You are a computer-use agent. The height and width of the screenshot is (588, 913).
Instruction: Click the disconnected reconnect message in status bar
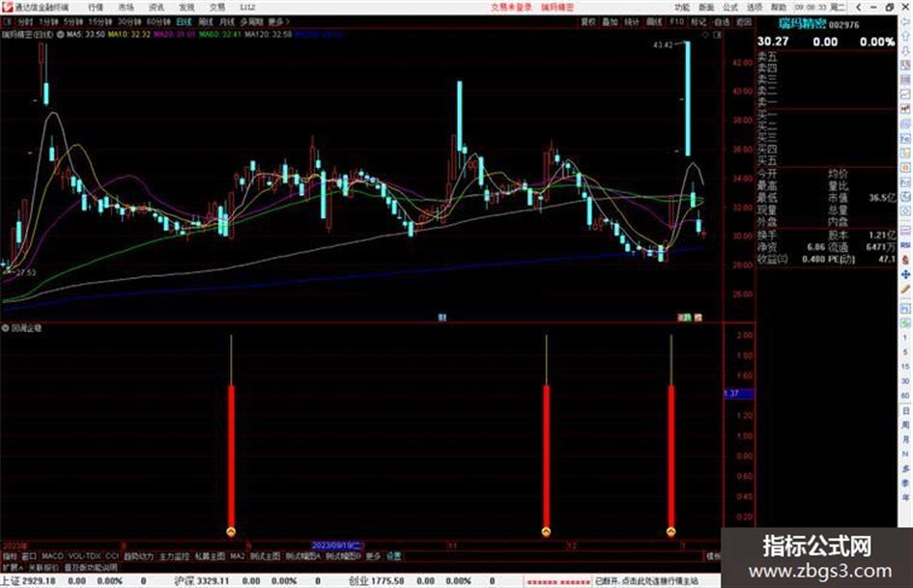point(647,581)
